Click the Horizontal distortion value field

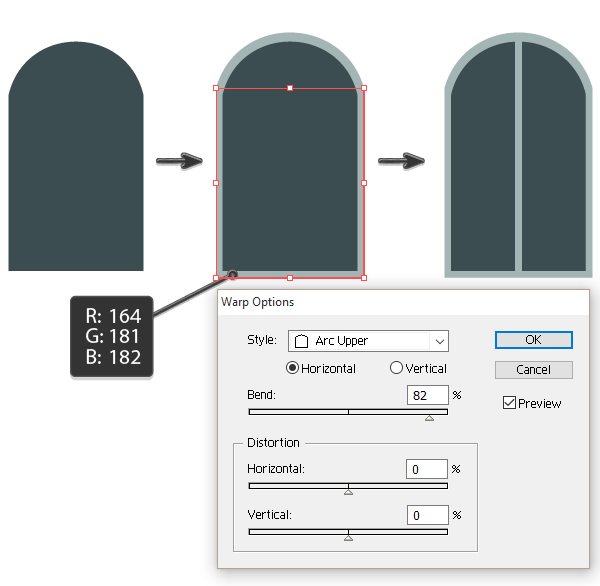(427, 469)
